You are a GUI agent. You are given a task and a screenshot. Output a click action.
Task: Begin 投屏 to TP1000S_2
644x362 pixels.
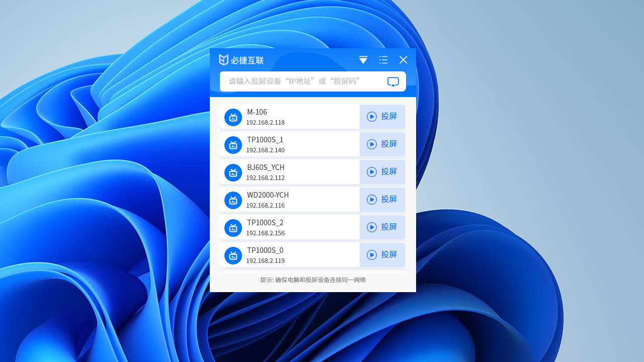pyautogui.click(x=382, y=227)
